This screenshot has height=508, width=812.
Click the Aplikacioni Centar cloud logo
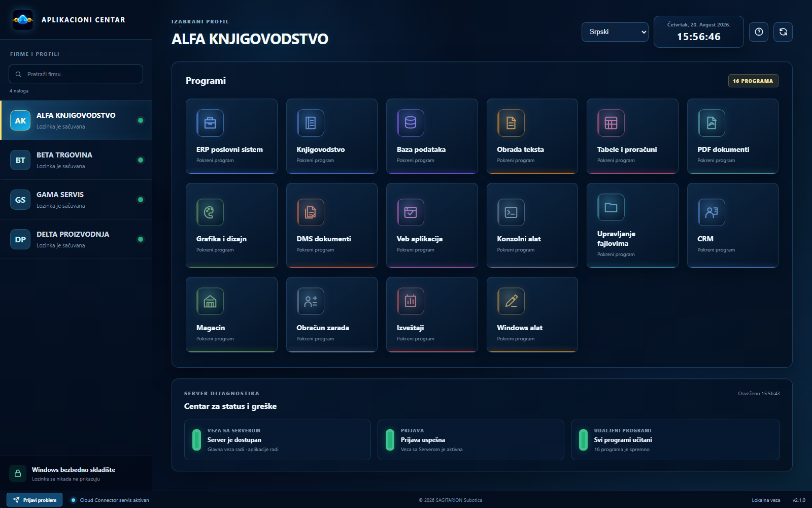tap(23, 20)
